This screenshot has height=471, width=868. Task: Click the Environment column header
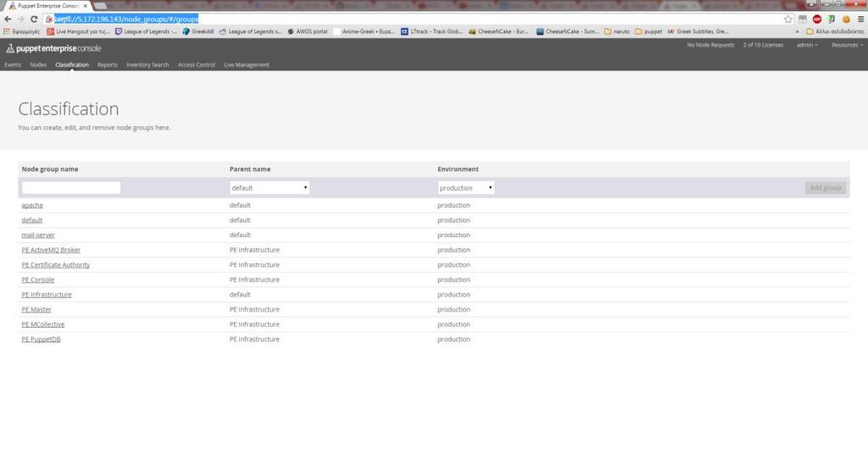[458, 169]
